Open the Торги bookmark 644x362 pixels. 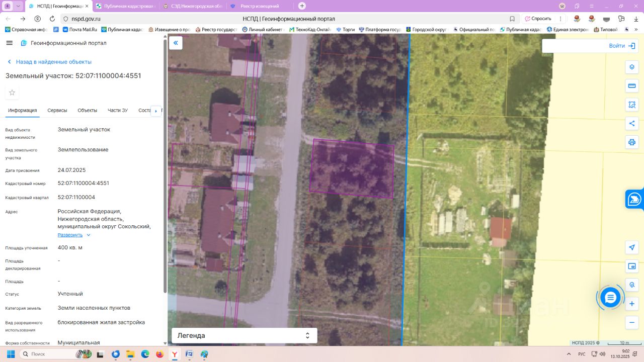tap(346, 30)
